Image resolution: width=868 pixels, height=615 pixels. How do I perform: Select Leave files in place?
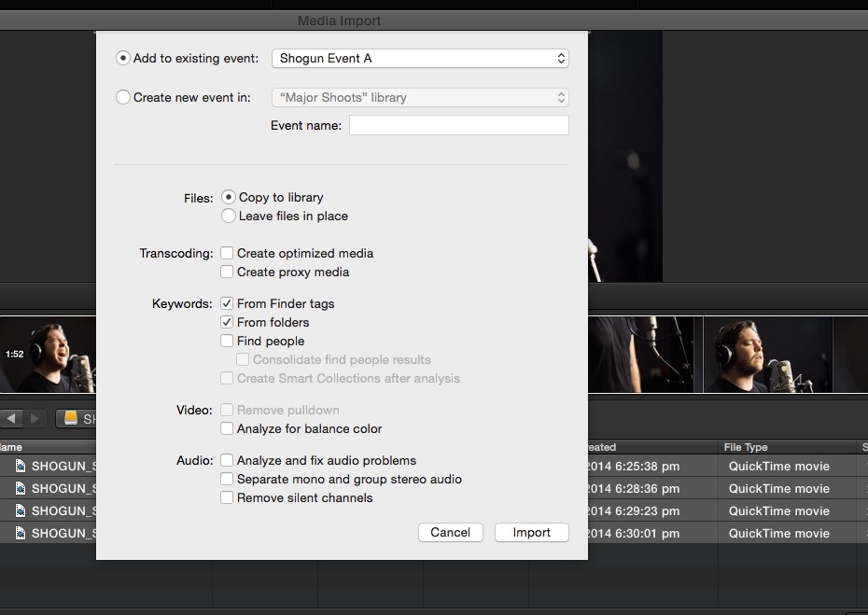[229, 216]
